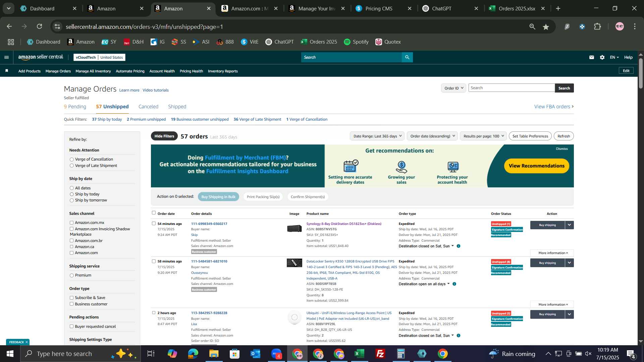The image size is (644, 362).
Task: Open the Results per page dropdown
Action: (x=483, y=136)
